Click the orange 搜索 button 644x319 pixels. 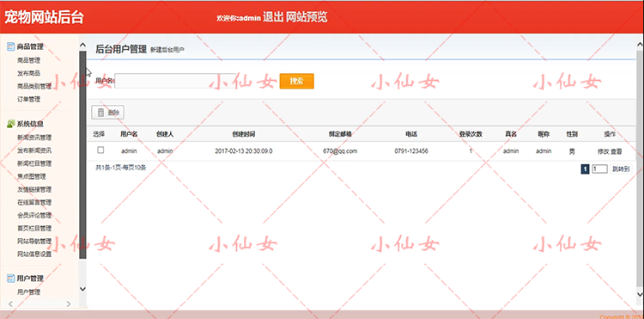[296, 81]
